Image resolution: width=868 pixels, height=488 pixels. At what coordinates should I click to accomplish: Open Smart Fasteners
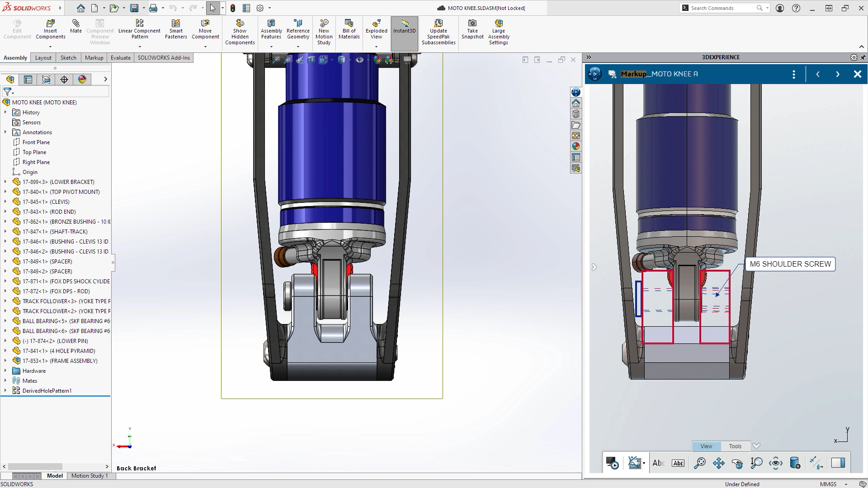[x=176, y=30]
